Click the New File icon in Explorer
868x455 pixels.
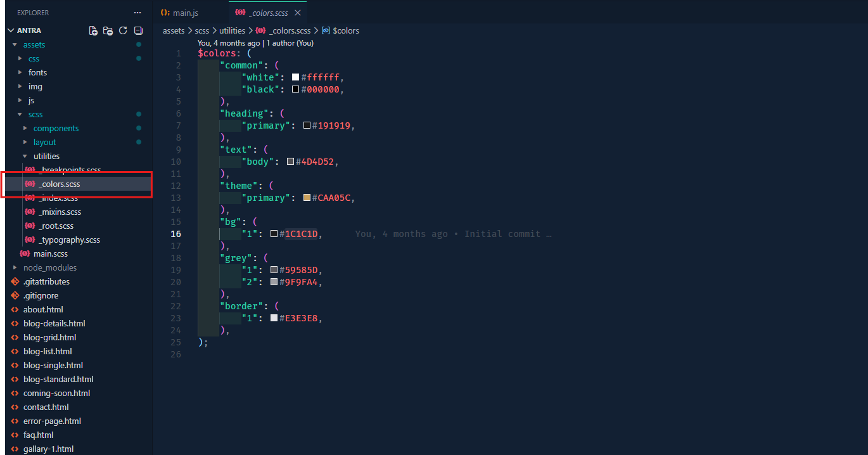point(93,30)
